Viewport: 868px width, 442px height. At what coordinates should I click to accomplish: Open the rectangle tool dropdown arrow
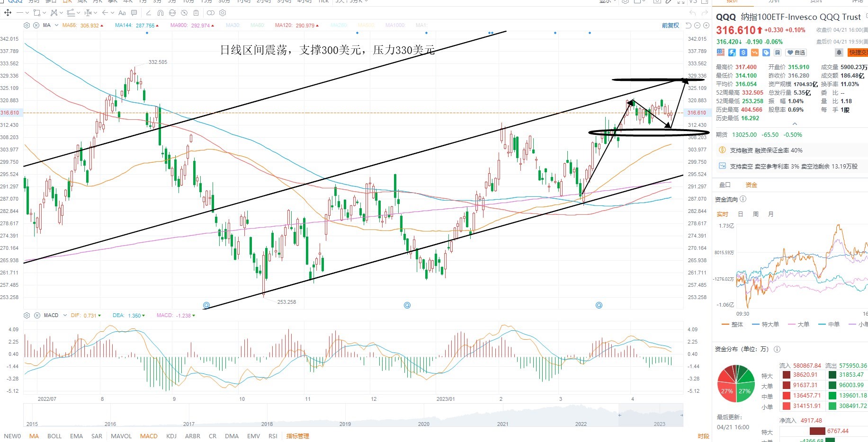44,13
